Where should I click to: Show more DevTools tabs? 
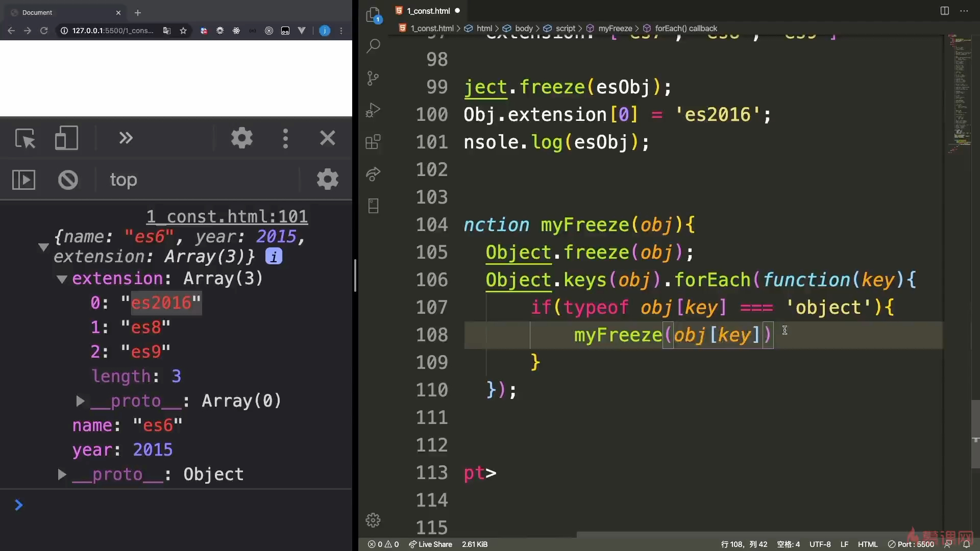coord(126,138)
